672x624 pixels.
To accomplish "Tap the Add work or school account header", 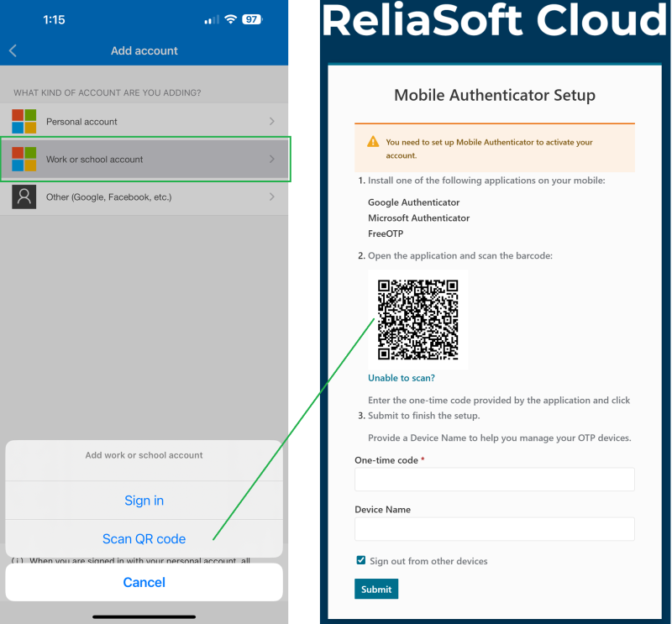I will point(144,455).
